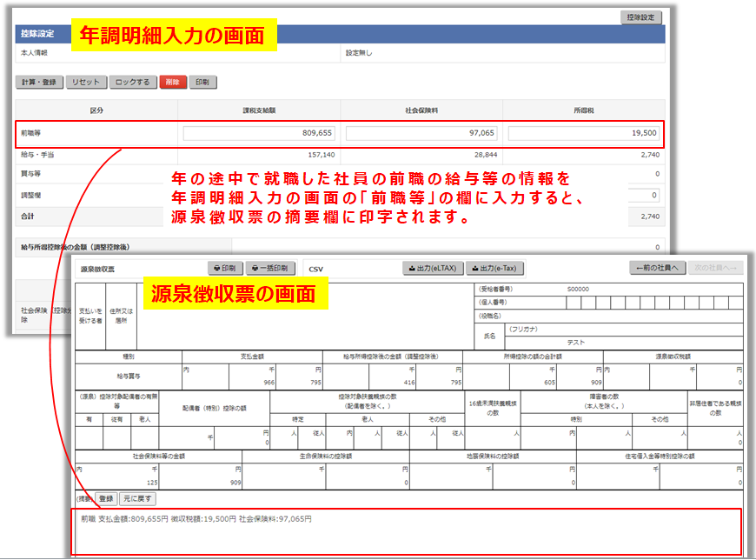Click 登録 below the withholding slip
Image resolution: width=756 pixels, height=560 pixels.
click(106, 499)
